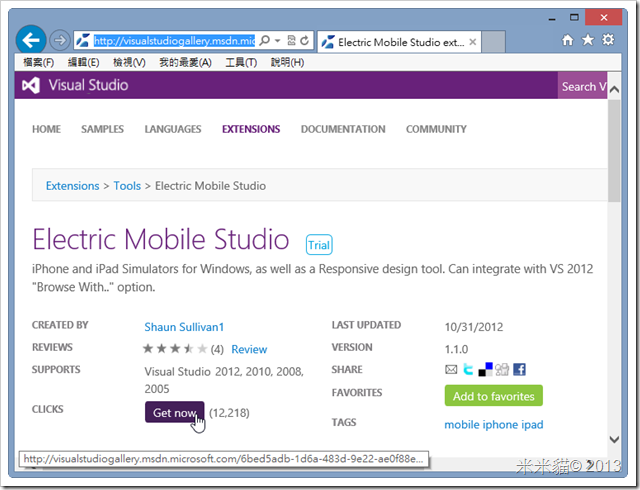Open the 編輯(E) menu
The width and height of the screenshot is (640, 490).
(83, 62)
